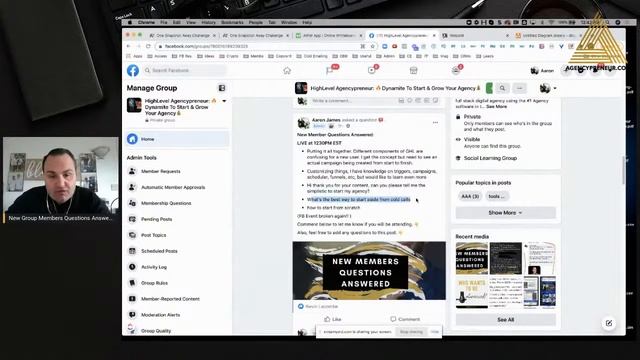Hide the screen sharing notification bar
640x360 pixels.
pyautogui.click(x=435, y=332)
